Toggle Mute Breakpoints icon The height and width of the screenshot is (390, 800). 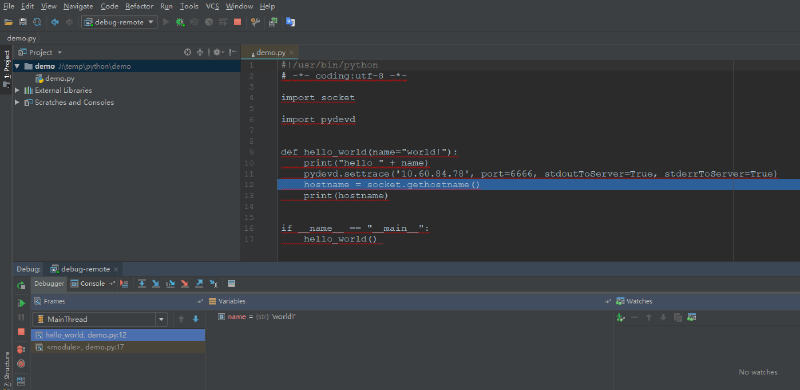[21, 363]
